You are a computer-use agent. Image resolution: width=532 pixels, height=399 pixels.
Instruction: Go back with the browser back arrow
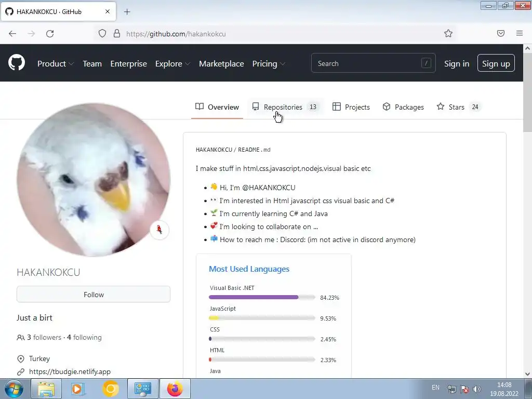pyautogui.click(x=12, y=34)
